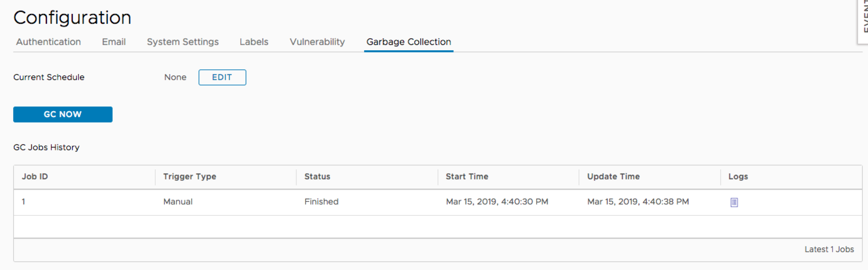
Task: Select the Labels tab
Action: pyautogui.click(x=254, y=42)
